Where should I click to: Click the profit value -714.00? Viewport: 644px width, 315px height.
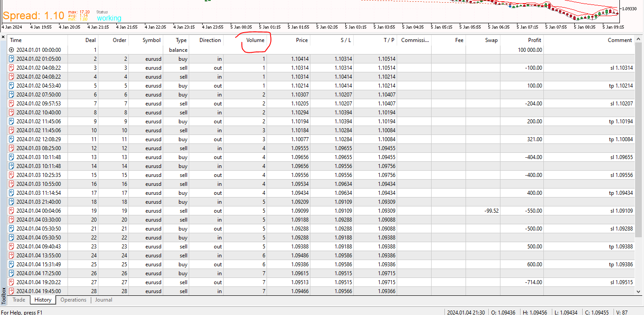coord(534,282)
